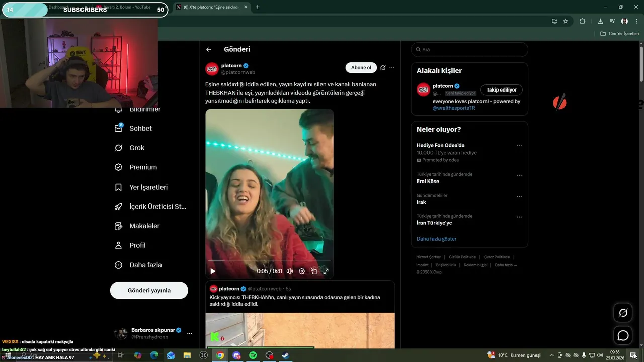Enable picture-in-picture for the video
Image resolution: width=644 pixels, height=362 pixels.
click(x=314, y=271)
